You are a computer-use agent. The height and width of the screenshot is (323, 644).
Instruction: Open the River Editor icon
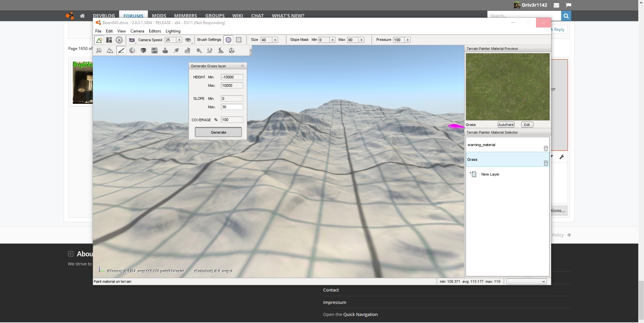[x=210, y=51]
